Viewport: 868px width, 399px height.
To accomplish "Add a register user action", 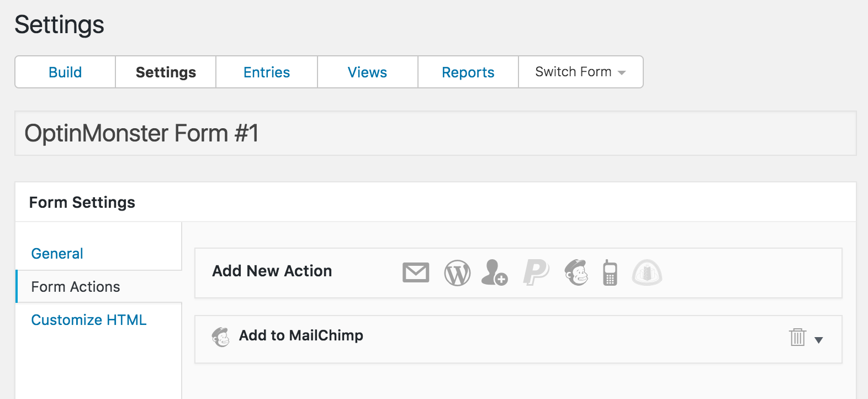I will coord(494,272).
